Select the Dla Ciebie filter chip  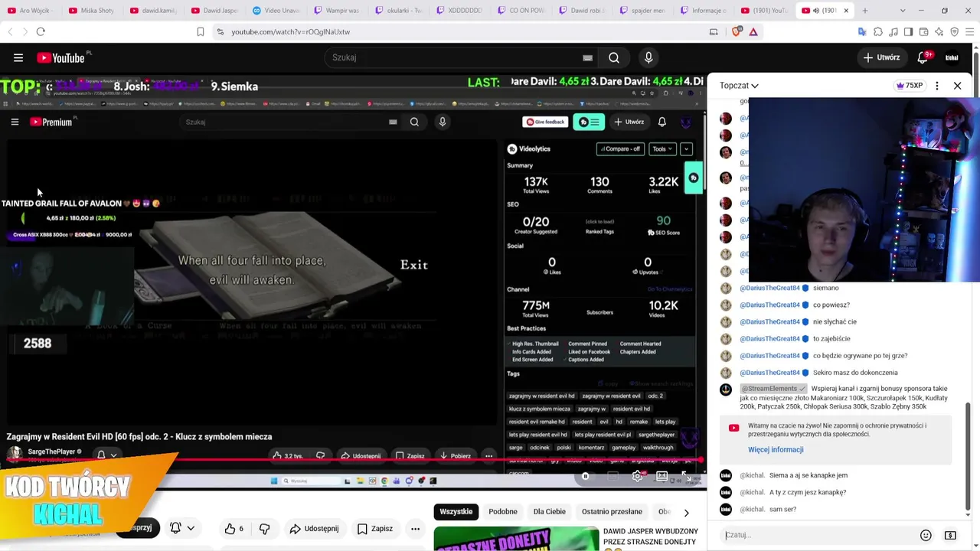click(550, 512)
